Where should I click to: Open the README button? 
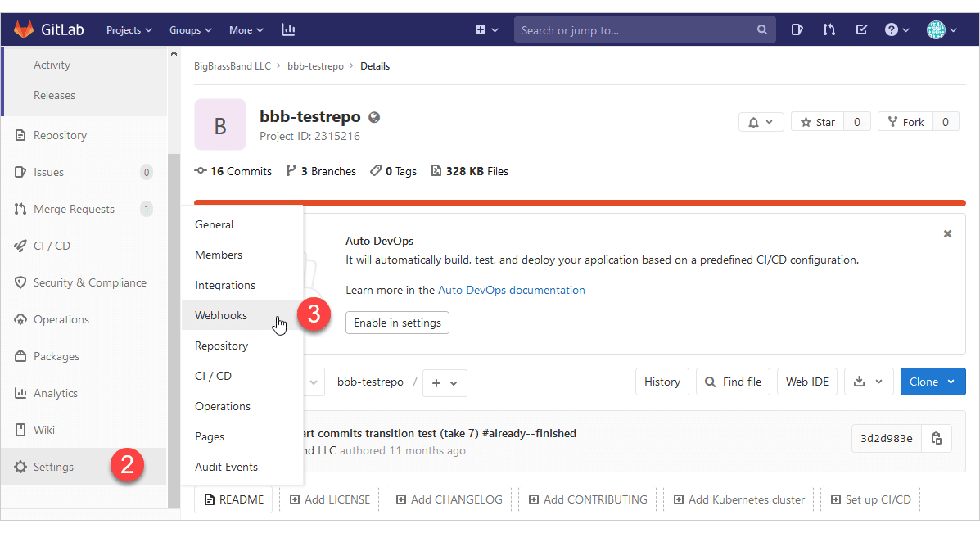(234, 499)
